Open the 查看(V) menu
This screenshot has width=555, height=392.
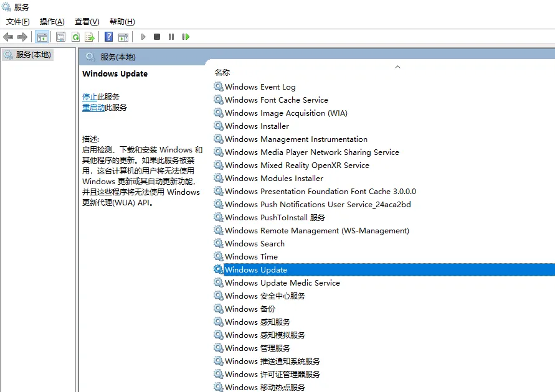(x=87, y=22)
